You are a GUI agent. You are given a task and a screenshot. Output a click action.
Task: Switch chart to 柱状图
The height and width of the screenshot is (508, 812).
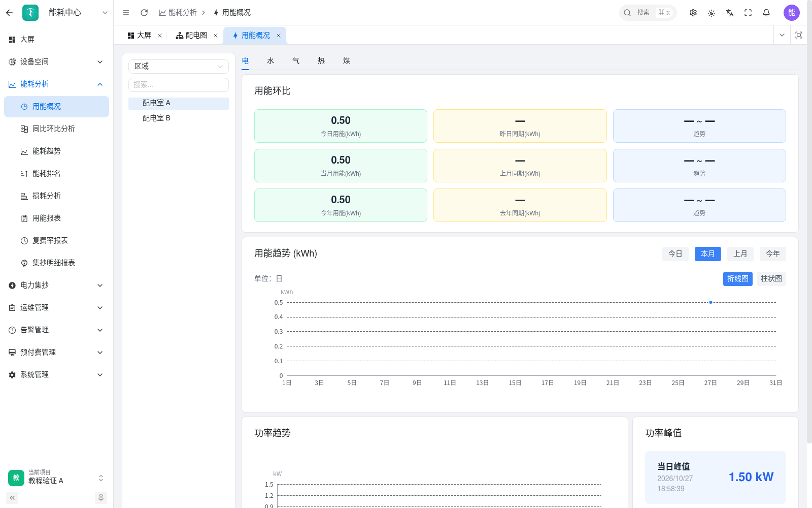(771, 279)
